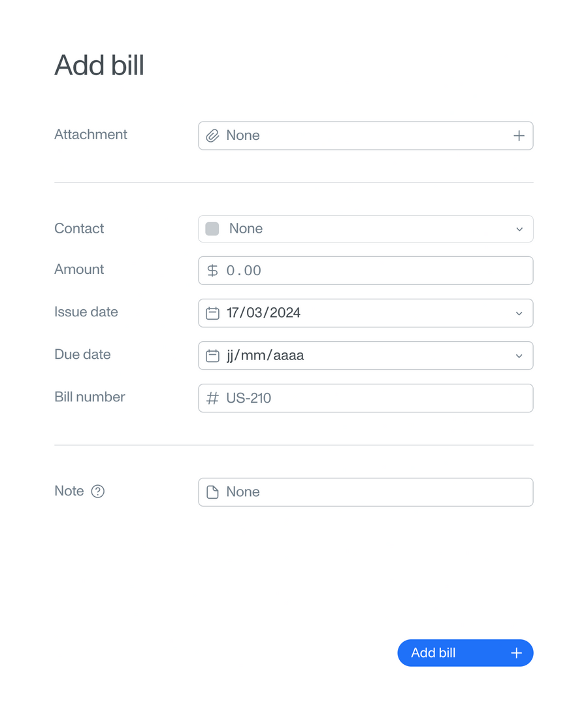This screenshot has width=588, height=721.
Task: Click the calendar icon next to Due date
Action: 212,355
